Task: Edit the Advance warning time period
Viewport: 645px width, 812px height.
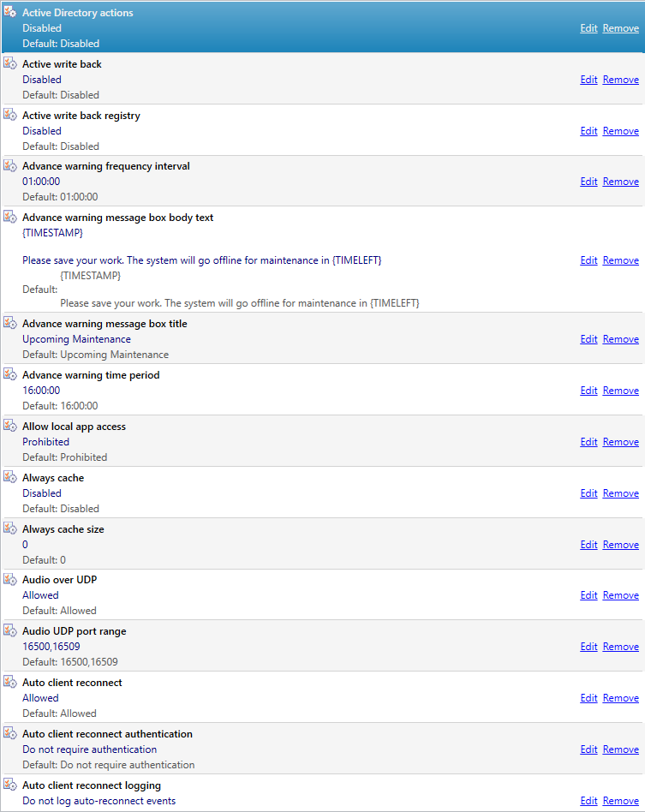Action: click(588, 391)
